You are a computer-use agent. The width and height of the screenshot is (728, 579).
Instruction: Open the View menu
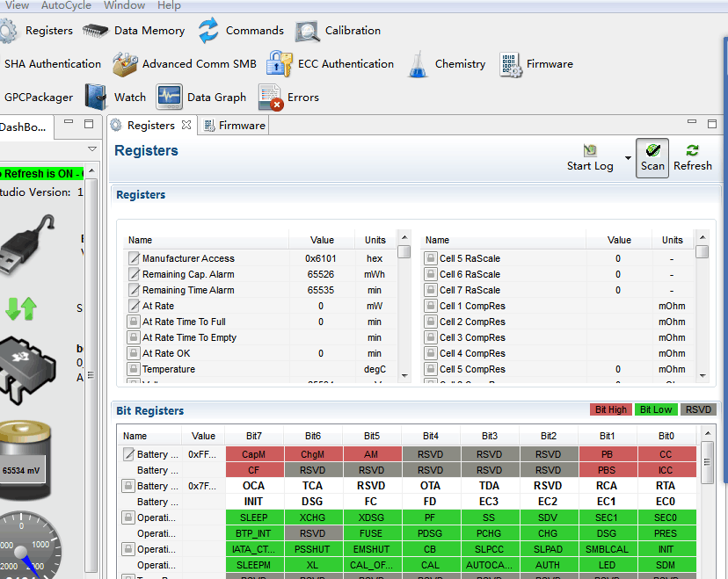click(x=17, y=5)
